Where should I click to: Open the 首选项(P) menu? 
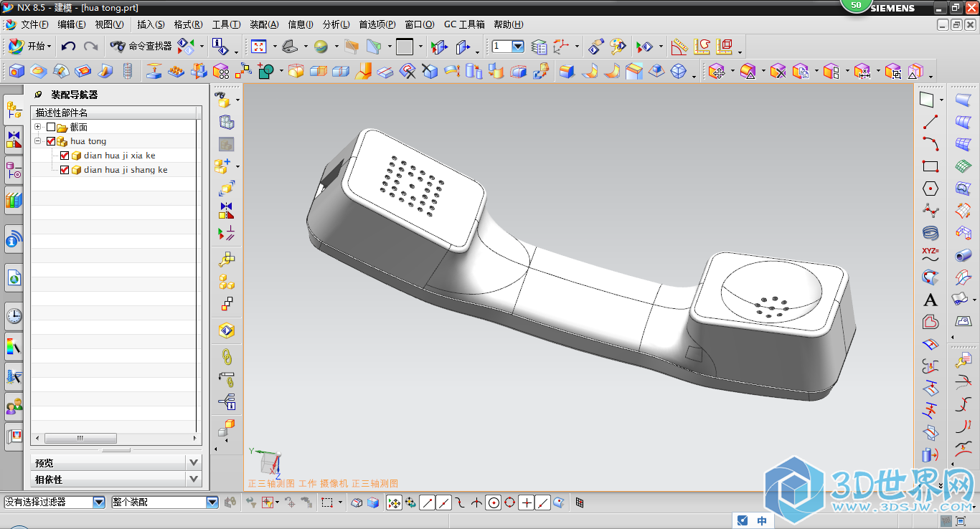coord(377,24)
